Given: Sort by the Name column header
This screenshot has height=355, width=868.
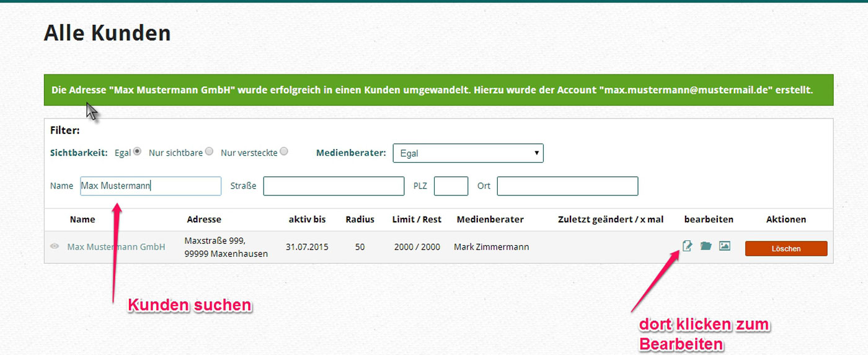Looking at the screenshot, I should pyautogui.click(x=82, y=219).
